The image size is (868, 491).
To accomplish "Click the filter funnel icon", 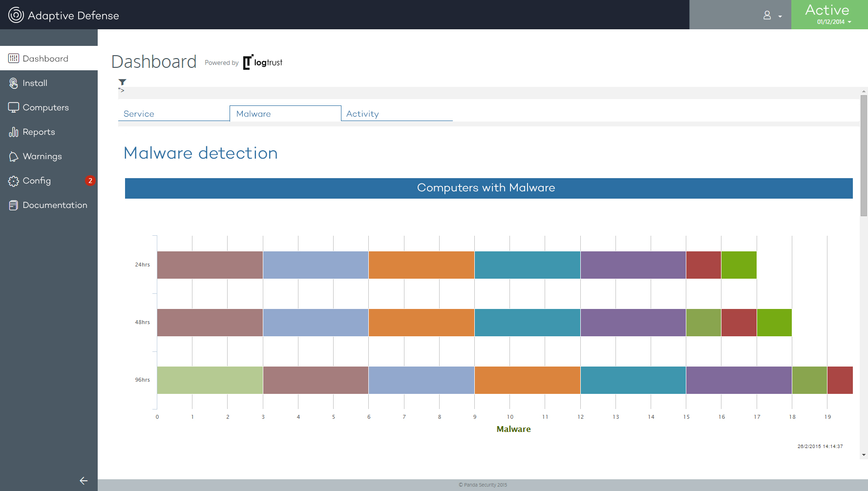I will coord(122,82).
